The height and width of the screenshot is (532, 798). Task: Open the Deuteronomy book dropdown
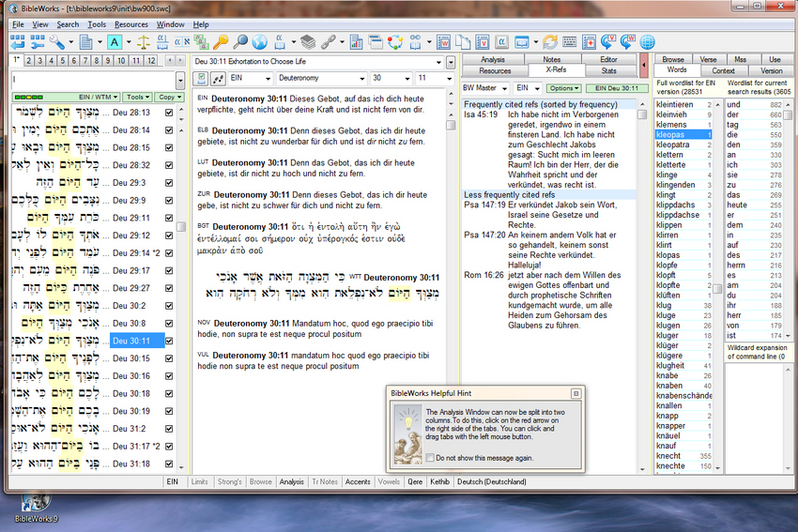coord(322,78)
